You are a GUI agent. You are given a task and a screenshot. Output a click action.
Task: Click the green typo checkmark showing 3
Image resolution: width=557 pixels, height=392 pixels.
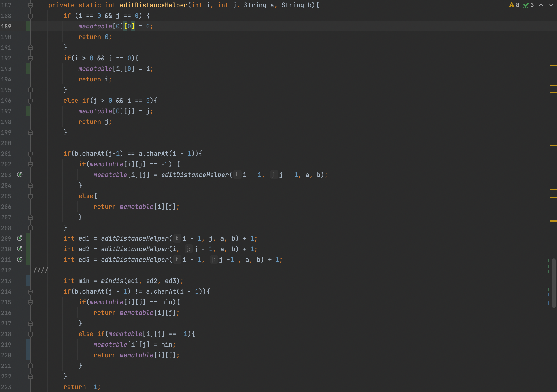click(528, 5)
